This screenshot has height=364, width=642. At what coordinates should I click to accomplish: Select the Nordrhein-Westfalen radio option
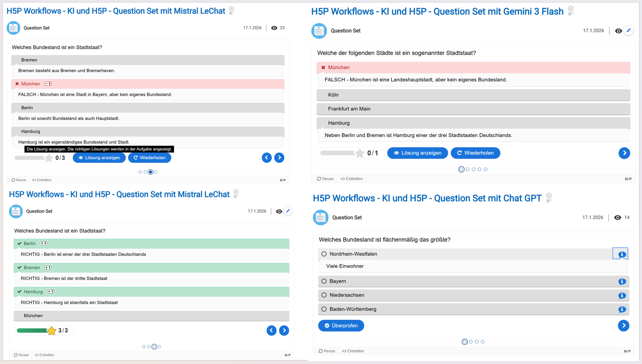tap(324, 254)
